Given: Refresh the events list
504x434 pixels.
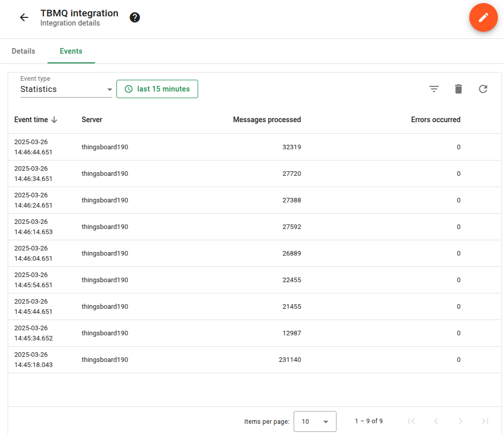Looking at the screenshot, I should (x=483, y=89).
